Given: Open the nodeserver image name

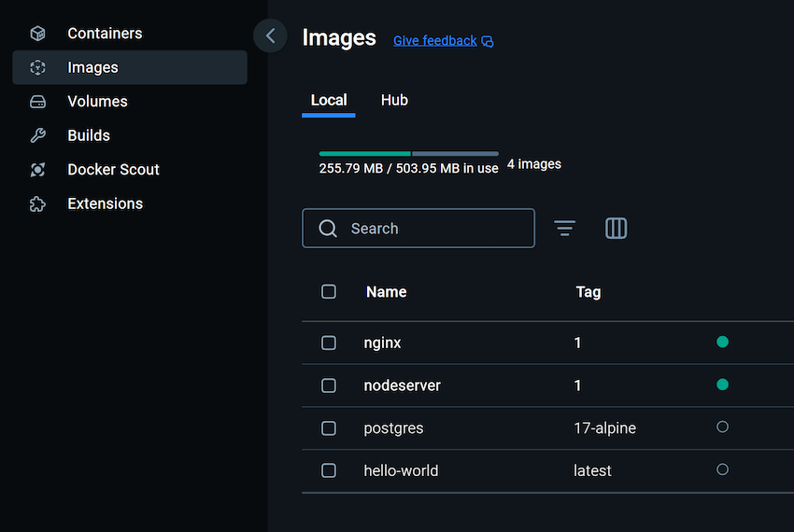Looking at the screenshot, I should [x=402, y=385].
